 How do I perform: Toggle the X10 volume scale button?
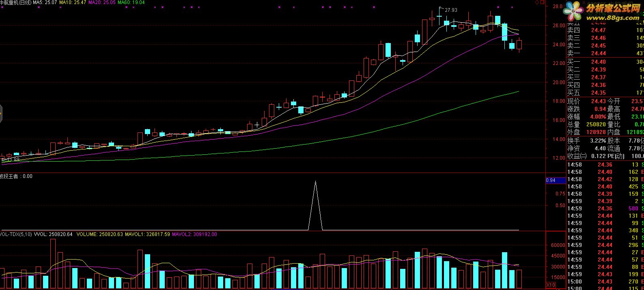coord(551,285)
